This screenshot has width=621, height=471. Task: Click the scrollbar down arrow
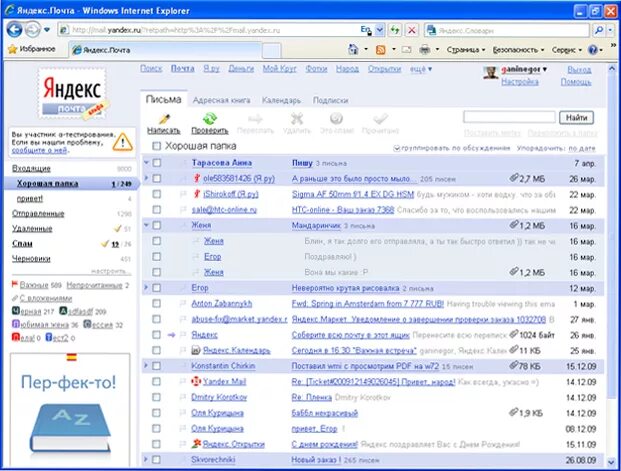coord(611,462)
